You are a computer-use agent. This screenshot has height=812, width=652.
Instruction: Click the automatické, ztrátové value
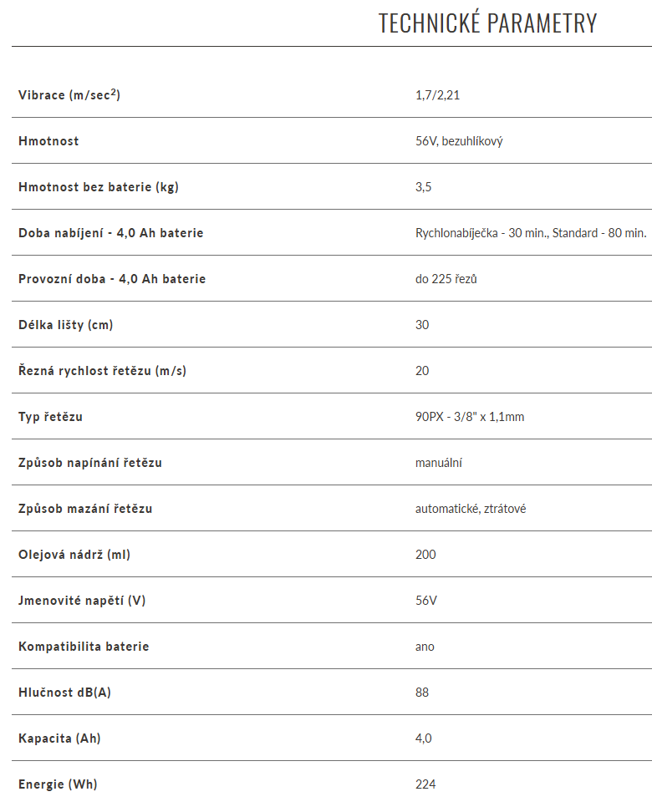[471, 509]
